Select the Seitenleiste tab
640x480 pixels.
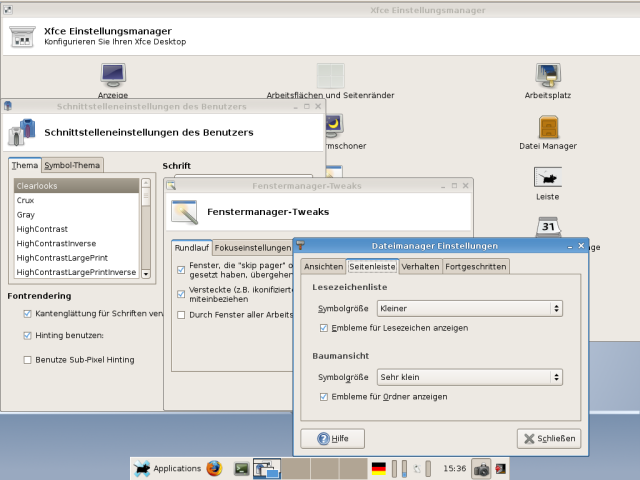coord(372,266)
